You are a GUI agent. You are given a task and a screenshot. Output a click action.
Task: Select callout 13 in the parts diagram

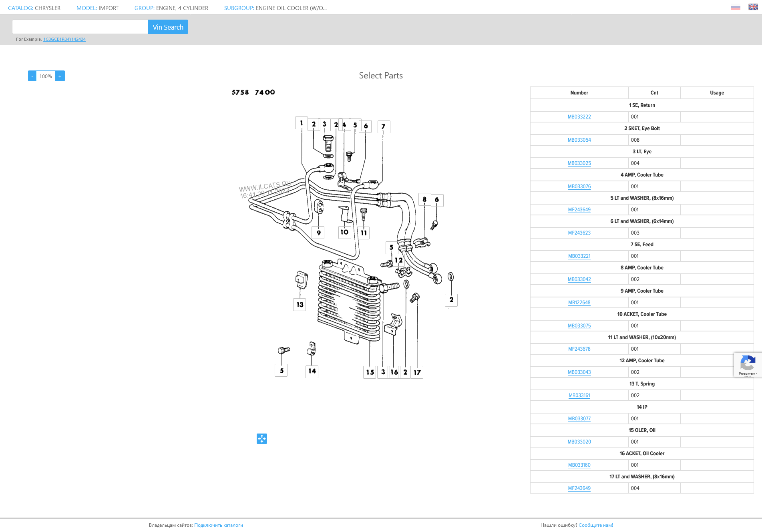tap(300, 305)
